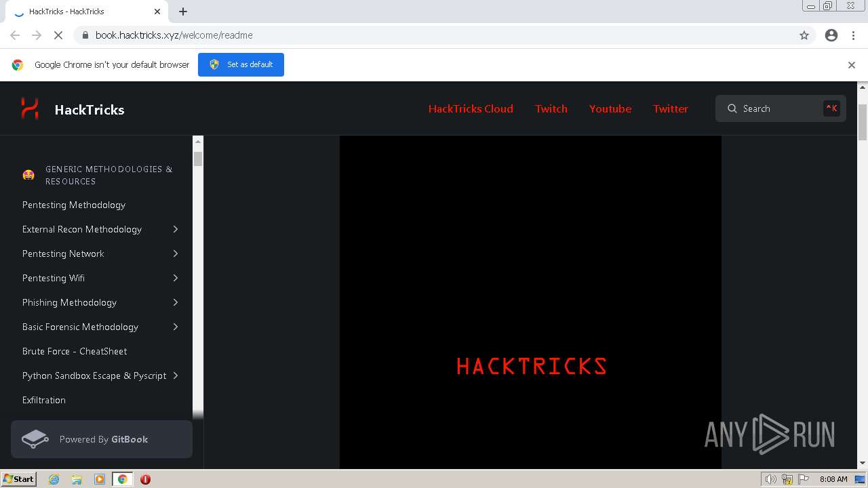868x488 pixels.
Task: Open Twitch header link
Action: [x=551, y=108]
